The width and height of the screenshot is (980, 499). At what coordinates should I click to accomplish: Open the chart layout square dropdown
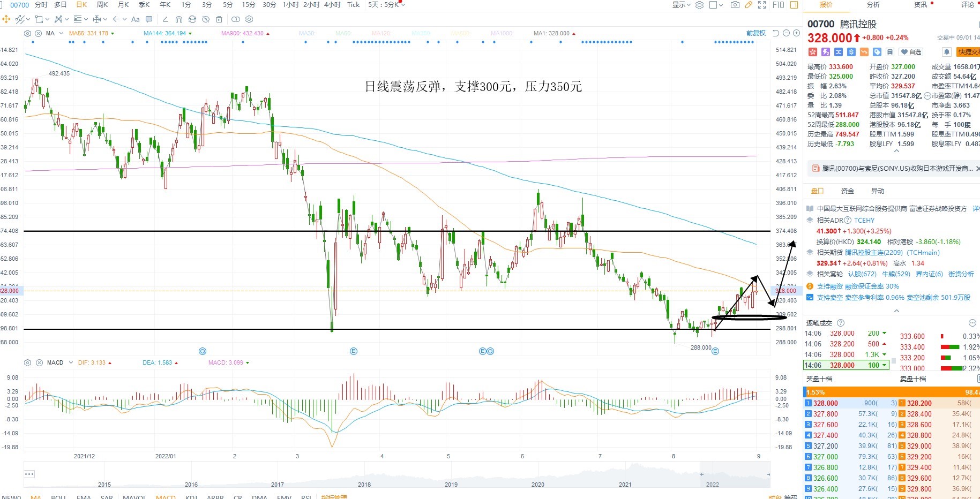click(716, 5)
